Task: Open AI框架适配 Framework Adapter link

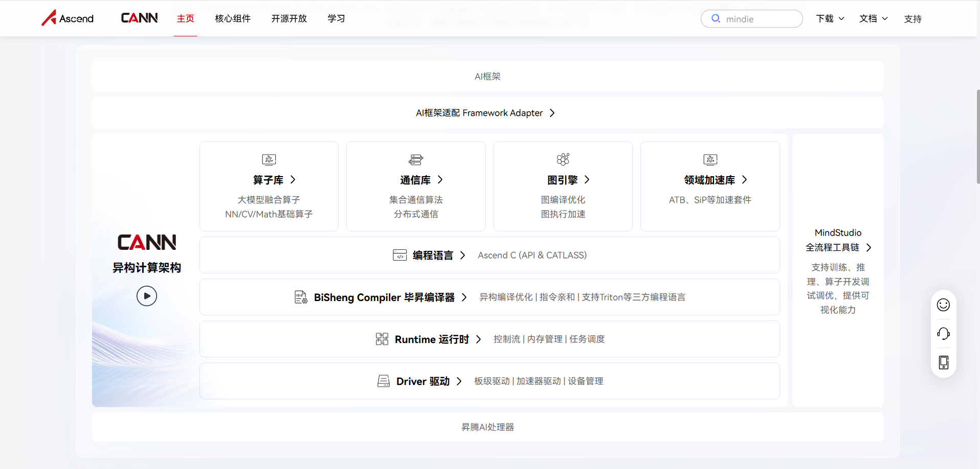Action: [x=479, y=113]
